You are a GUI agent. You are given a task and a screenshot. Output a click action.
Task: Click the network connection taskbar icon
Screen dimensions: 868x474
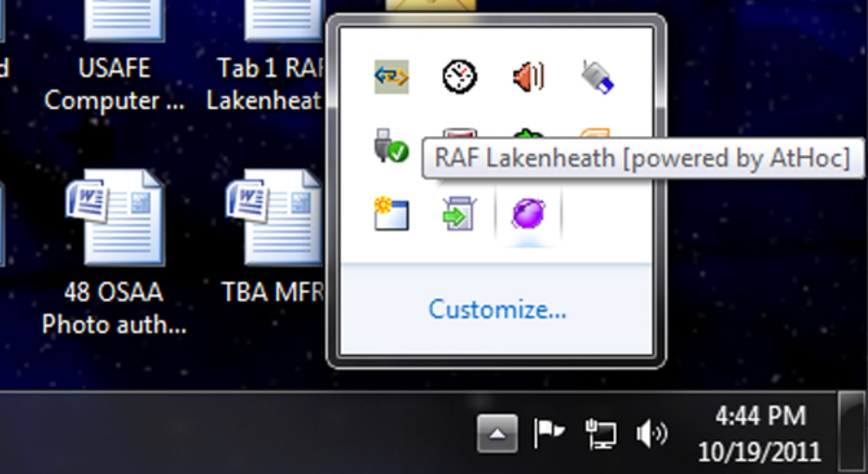tap(601, 433)
